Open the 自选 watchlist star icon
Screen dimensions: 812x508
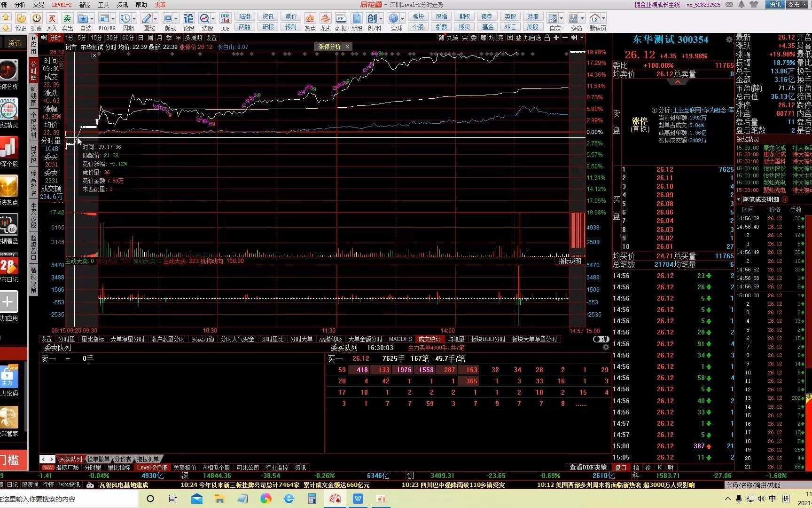click(x=83, y=19)
